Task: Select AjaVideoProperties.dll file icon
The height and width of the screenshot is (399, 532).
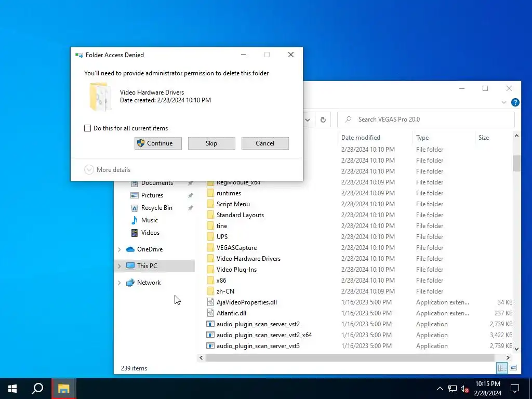Action: 210,302
